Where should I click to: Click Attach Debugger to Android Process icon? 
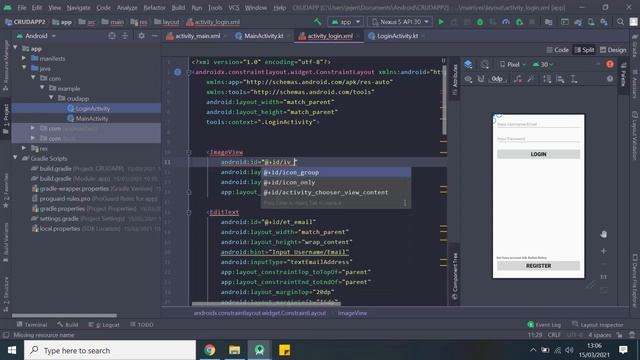point(519,22)
